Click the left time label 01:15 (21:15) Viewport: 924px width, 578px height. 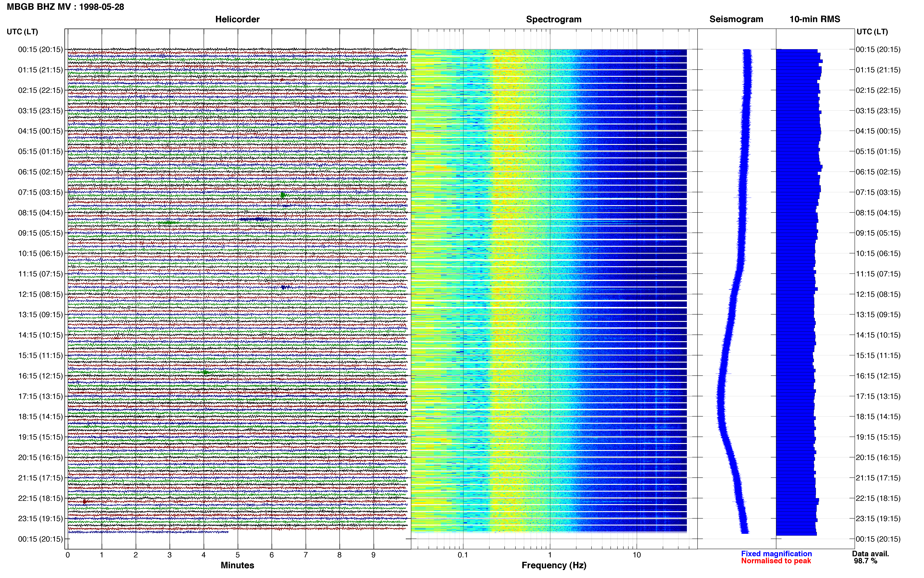(41, 70)
